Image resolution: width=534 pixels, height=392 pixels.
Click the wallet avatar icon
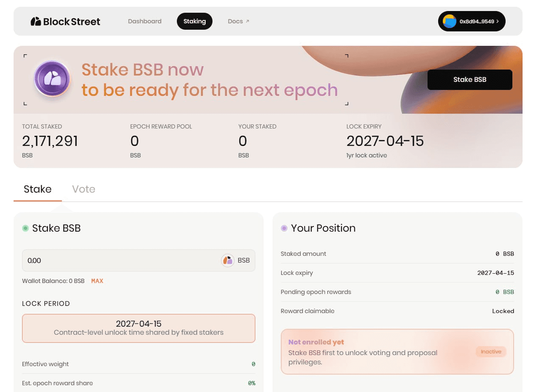(x=449, y=21)
